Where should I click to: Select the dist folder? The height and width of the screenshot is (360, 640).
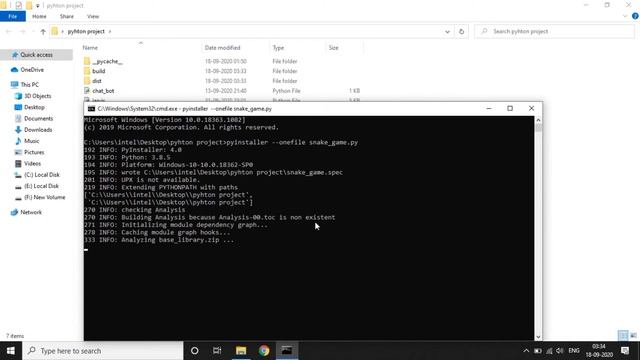click(97, 81)
